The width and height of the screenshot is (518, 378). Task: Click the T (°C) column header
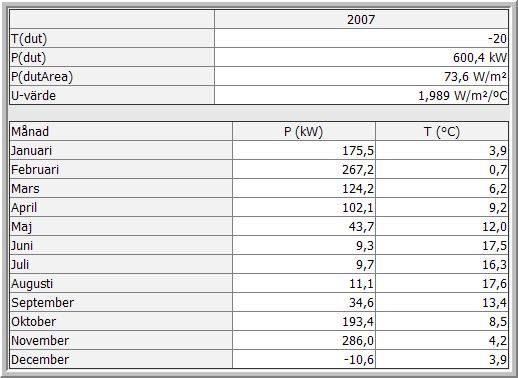click(x=442, y=131)
